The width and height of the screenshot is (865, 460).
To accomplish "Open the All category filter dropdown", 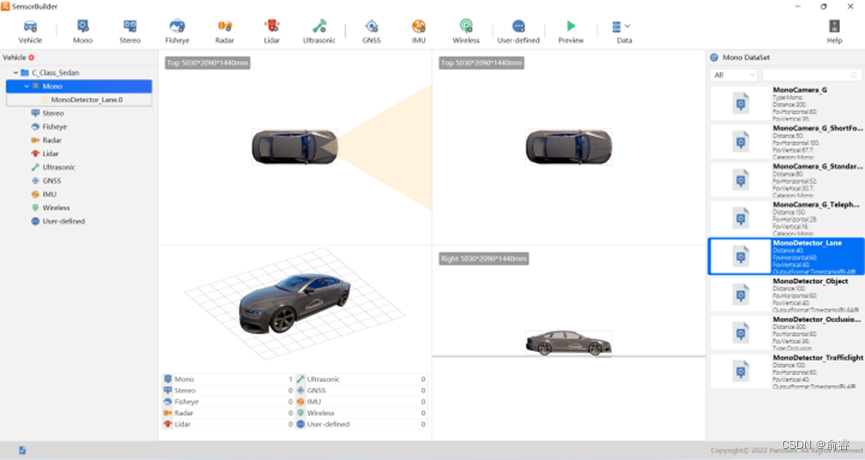I will point(733,75).
